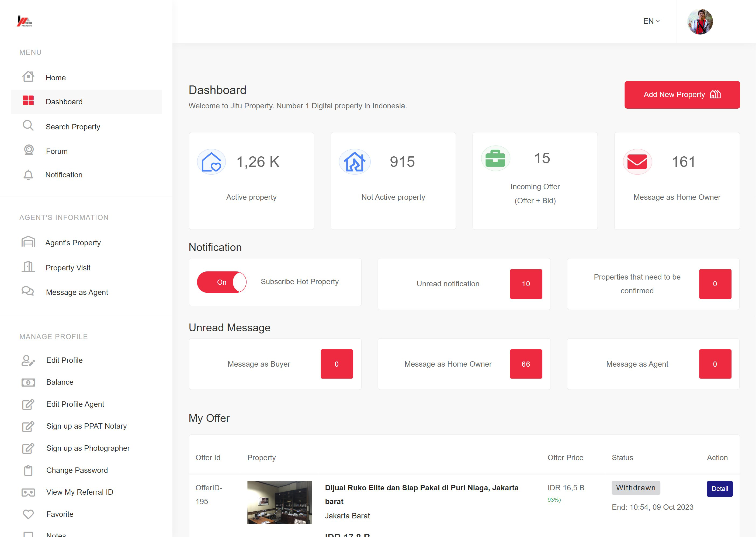Click the Sign up as Photographer icon
This screenshot has height=537, width=756.
click(x=28, y=448)
